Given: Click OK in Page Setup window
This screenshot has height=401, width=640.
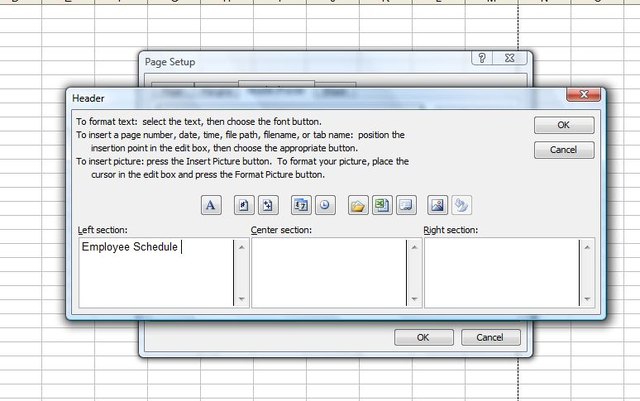Looking at the screenshot, I should click(424, 337).
